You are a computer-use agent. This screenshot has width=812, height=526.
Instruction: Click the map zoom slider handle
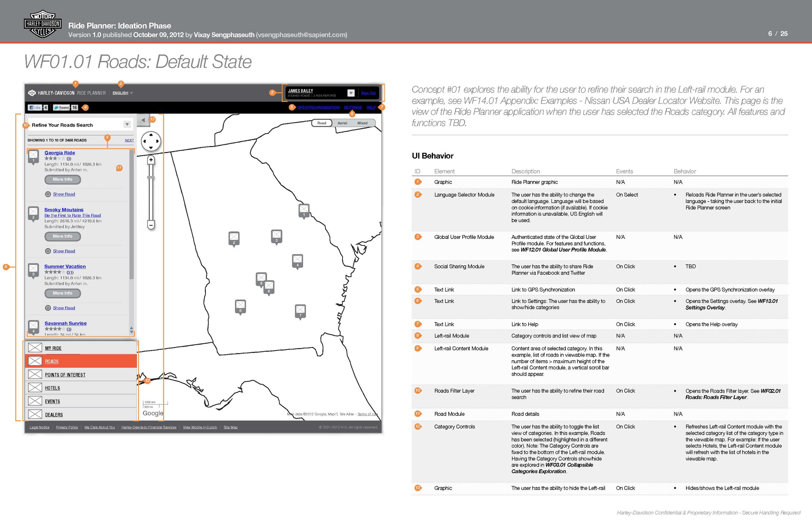point(151,177)
